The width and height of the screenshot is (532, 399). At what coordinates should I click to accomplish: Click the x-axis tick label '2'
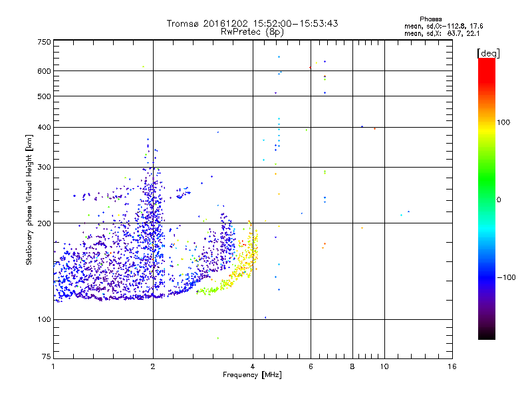click(153, 366)
